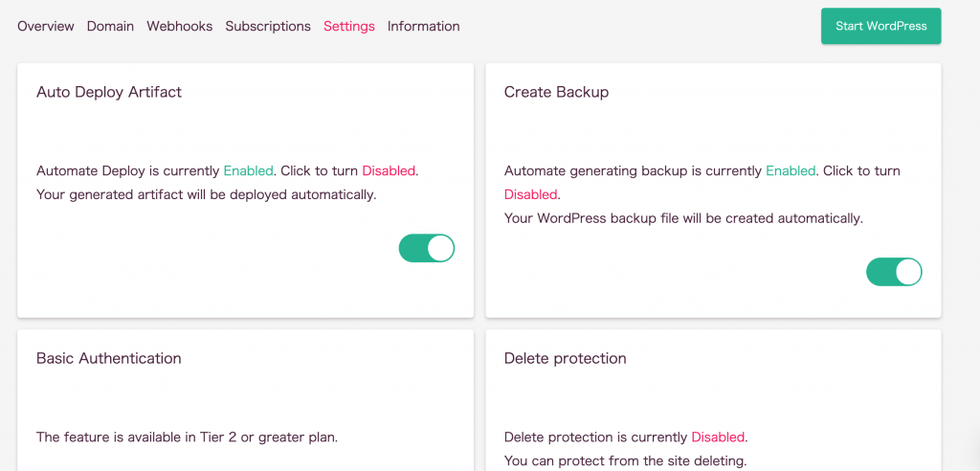The image size is (980, 471).
Task: Click the active Settings tab
Action: pos(349,26)
